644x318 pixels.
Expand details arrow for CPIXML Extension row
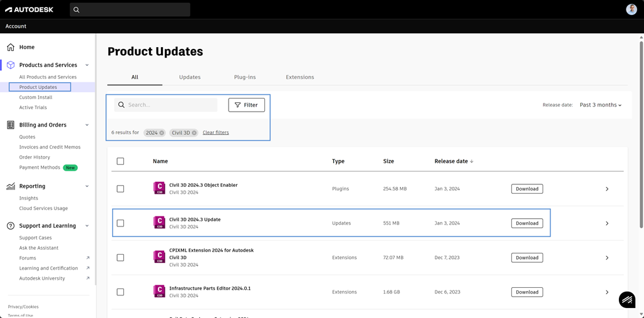point(607,258)
